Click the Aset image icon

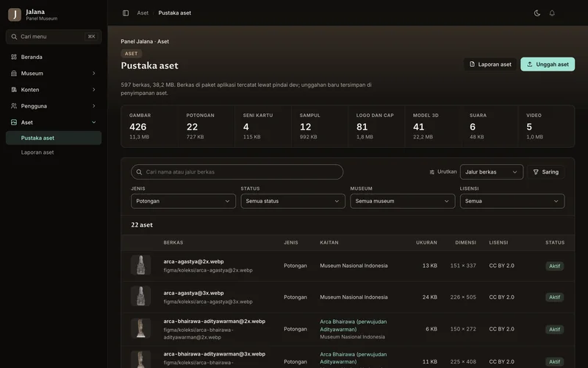point(14,122)
